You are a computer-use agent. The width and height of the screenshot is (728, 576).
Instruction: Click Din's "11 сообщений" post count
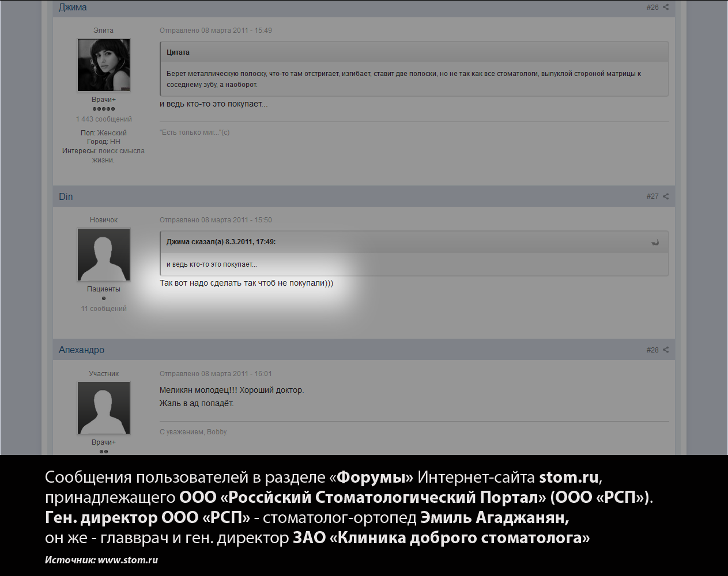pyautogui.click(x=104, y=309)
